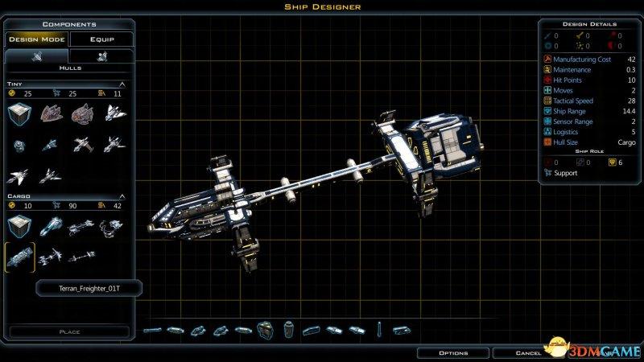
Task: Select the highlighted Terran freighter hull thumbnail
Action: pyautogui.click(x=19, y=257)
